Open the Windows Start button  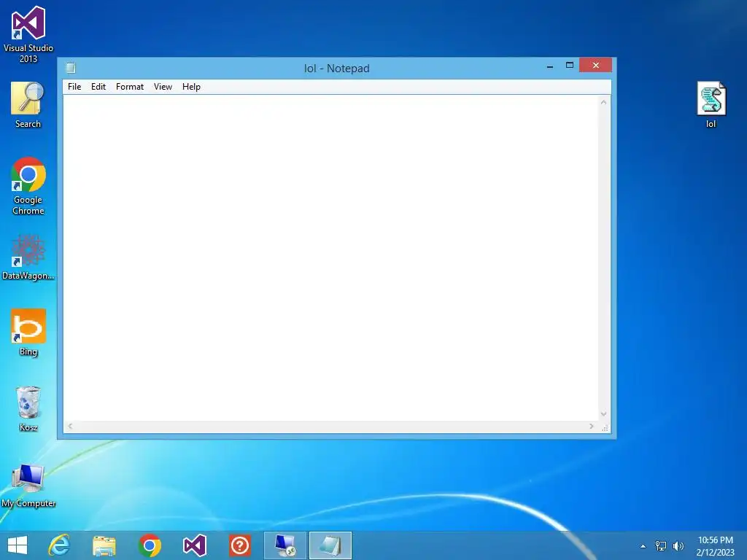tap(18, 545)
